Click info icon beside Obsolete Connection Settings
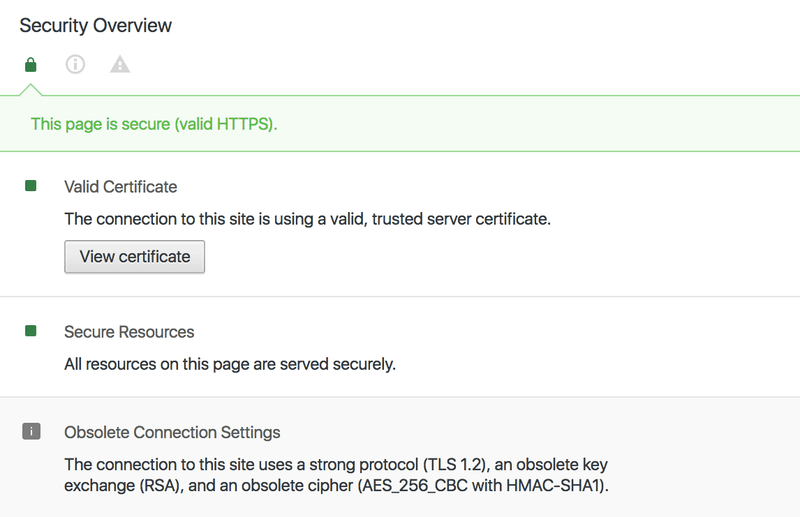Image resolution: width=800 pixels, height=517 pixels. [31, 431]
